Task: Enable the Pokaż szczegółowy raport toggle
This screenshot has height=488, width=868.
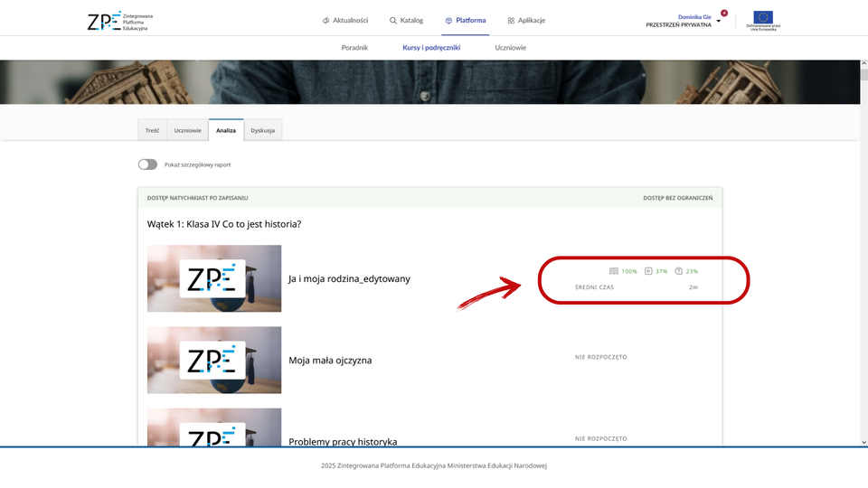Action: (x=147, y=164)
